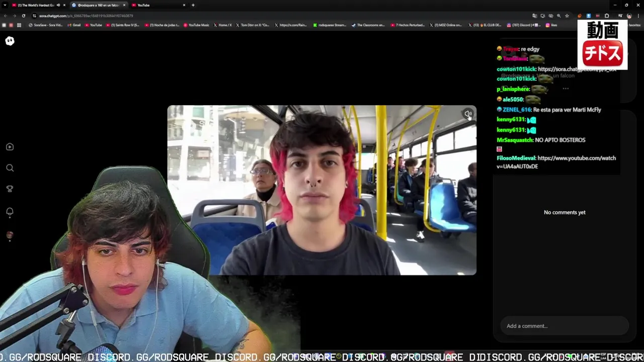Open the Instagram likes bookmark
The height and width of the screenshot is (362, 644).
[550, 25]
